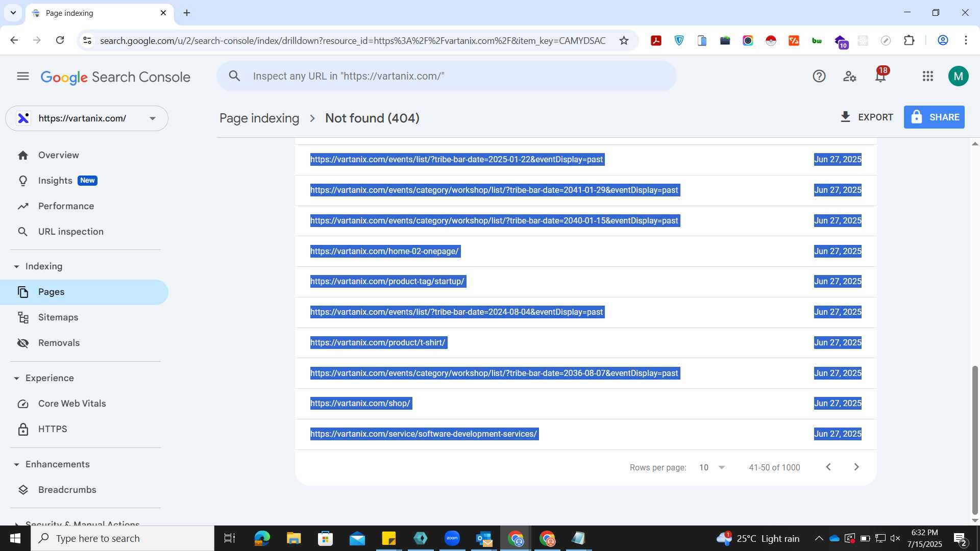Open File Explorer from taskbar
The width and height of the screenshot is (980, 551).
293,538
